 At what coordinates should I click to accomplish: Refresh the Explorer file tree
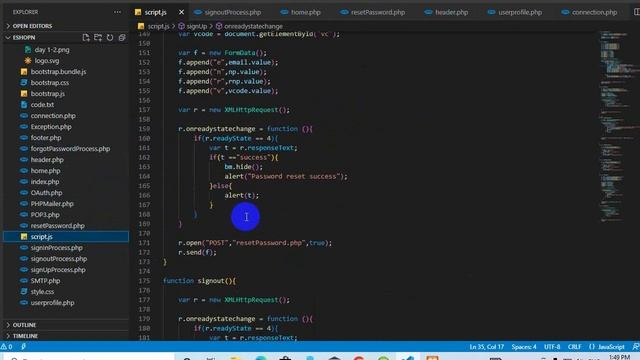pos(110,38)
